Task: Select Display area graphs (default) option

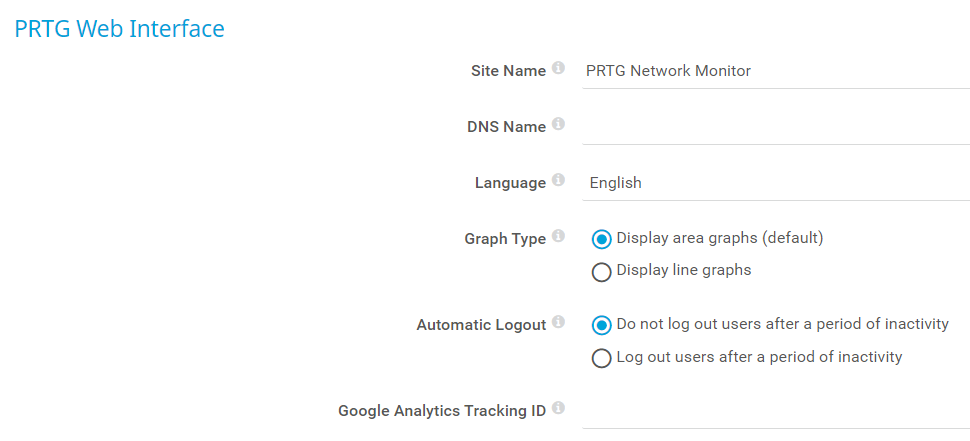Action: click(602, 239)
